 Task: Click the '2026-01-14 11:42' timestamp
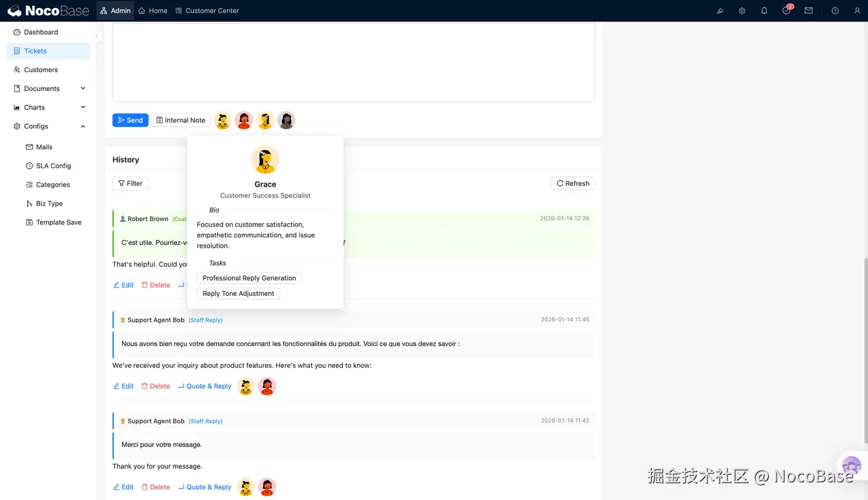click(x=565, y=421)
